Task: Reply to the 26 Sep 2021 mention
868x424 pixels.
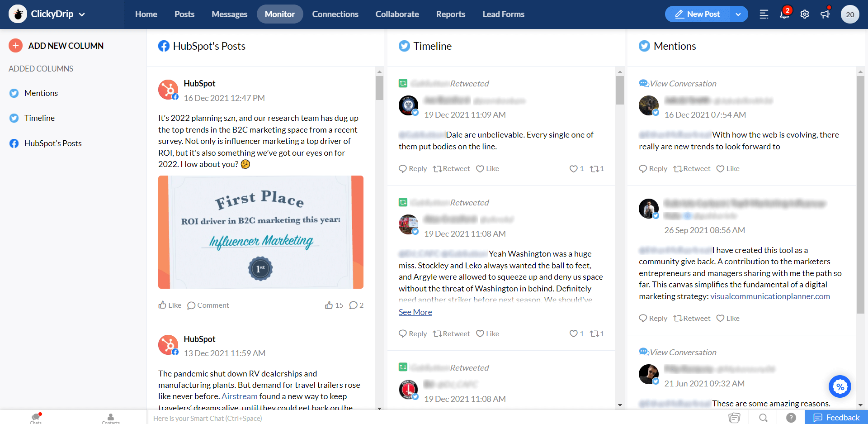Action: click(653, 318)
